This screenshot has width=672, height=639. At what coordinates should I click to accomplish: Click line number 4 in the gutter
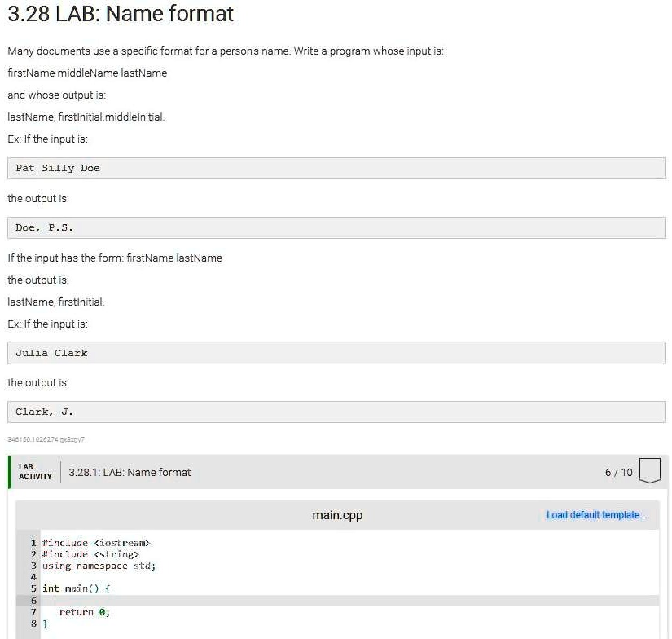pyautogui.click(x=33, y=577)
